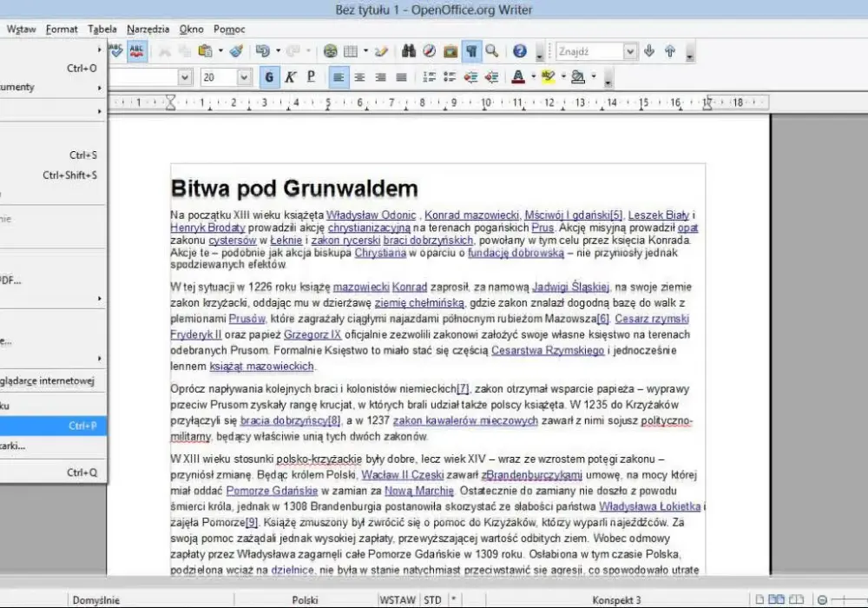
Task: Click the Hyperlink globe icon
Action: (x=331, y=51)
